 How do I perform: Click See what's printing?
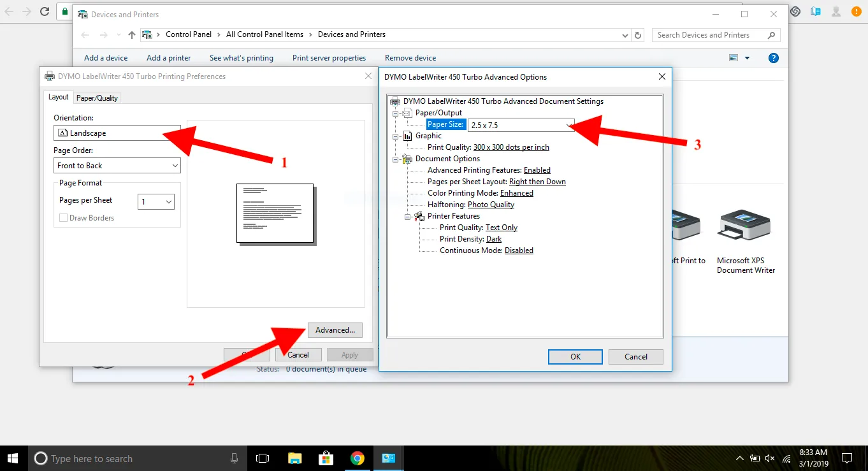[242, 58]
